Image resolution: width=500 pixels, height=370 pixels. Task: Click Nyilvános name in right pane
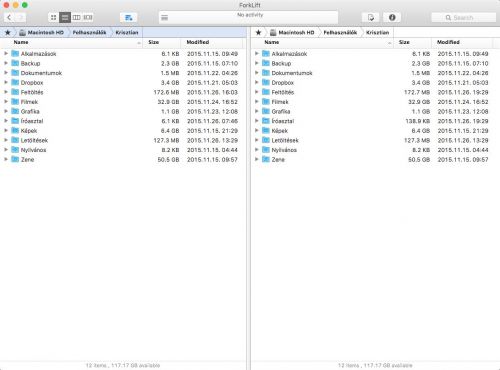[x=284, y=150]
